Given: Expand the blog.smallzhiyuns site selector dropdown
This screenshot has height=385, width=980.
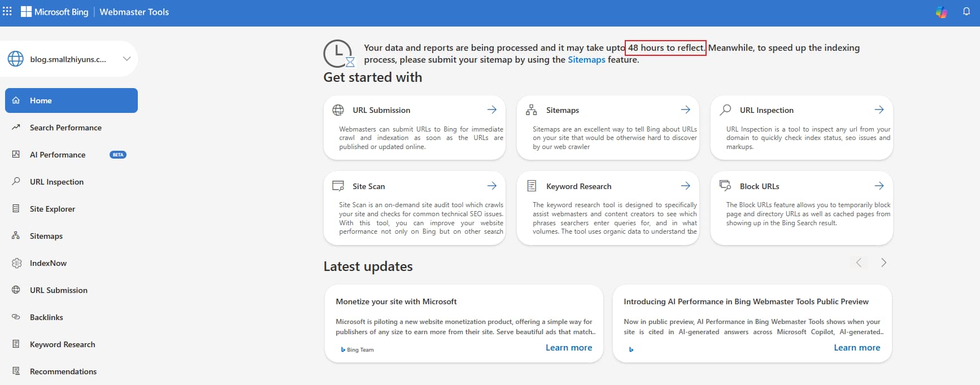Looking at the screenshot, I should pos(127,59).
